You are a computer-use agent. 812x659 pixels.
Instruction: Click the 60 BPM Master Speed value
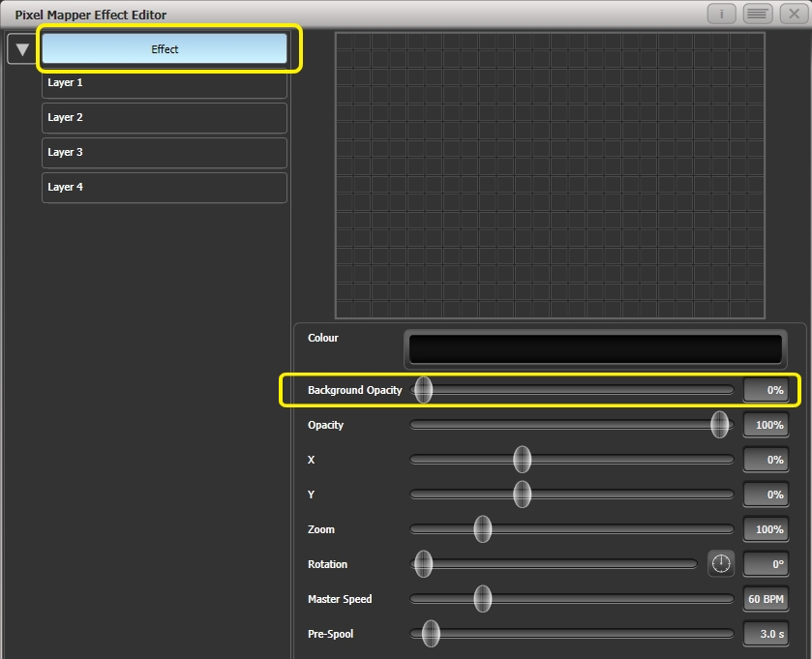click(765, 599)
